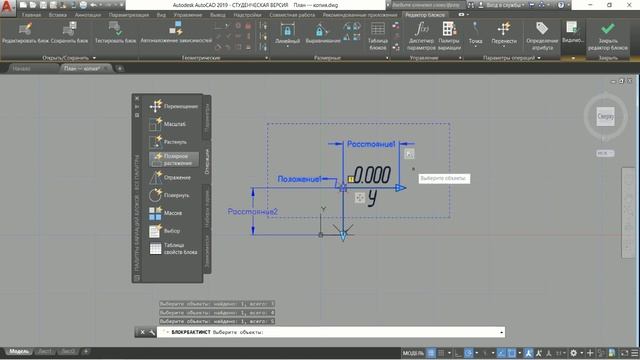Open status bar customization menu (three lines)
This screenshot has height=360, width=640.
pos(635,353)
